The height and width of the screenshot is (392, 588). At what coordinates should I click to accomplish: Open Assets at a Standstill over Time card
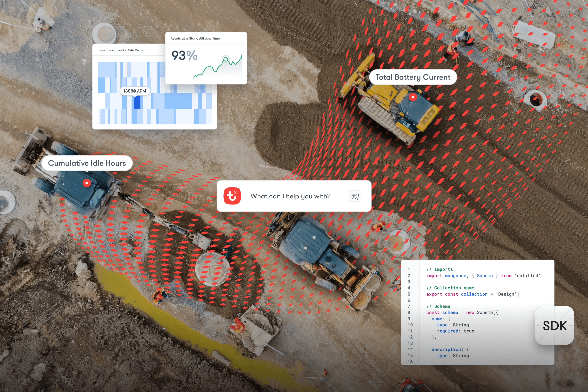[195, 39]
